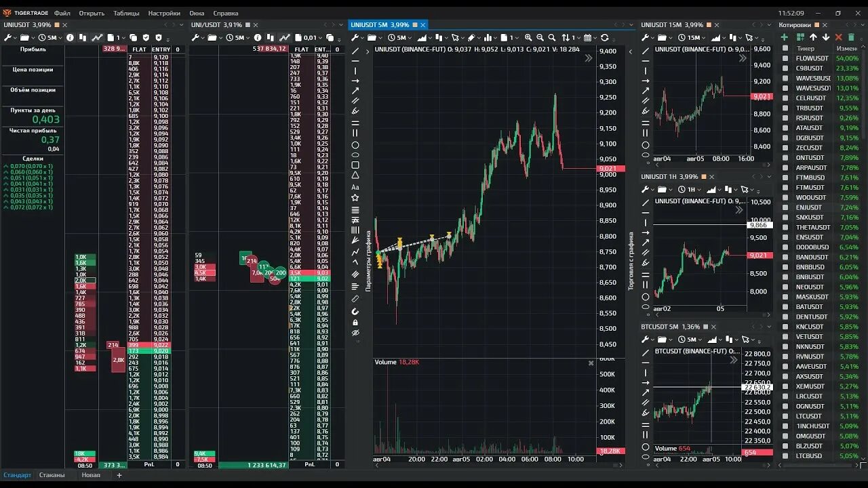The image size is (868, 488).
Task: Click the ruler measurement tool on main chart
Action: pos(355,299)
